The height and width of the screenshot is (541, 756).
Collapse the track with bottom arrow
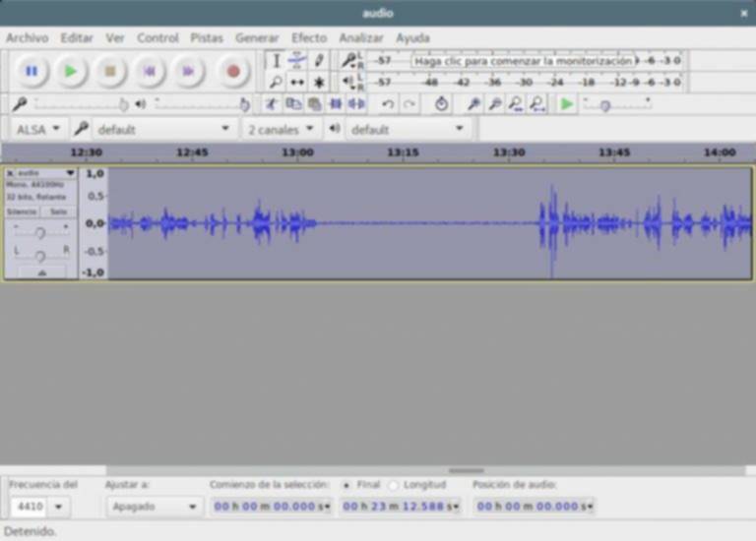[x=42, y=273]
